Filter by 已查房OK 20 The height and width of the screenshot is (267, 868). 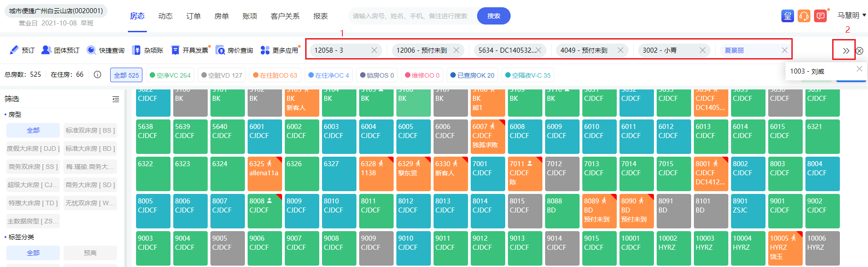(x=473, y=75)
